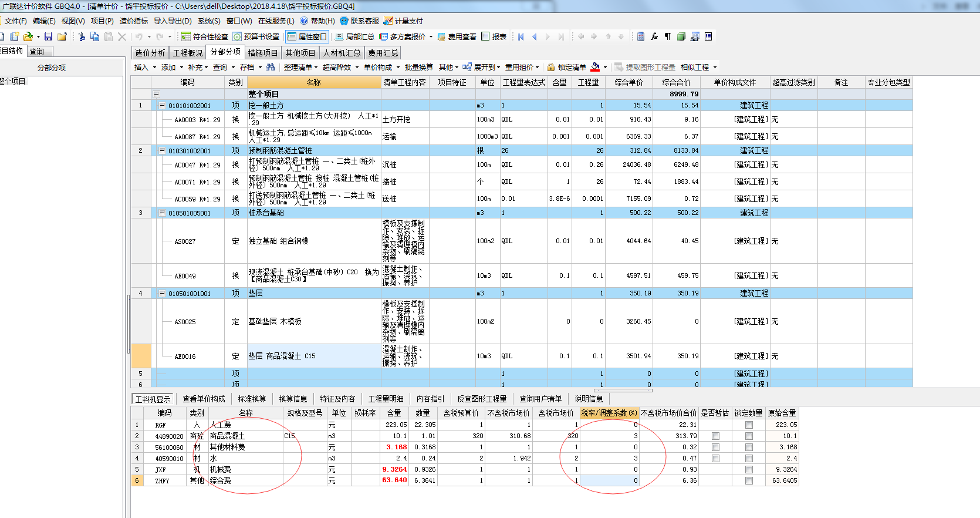Viewport: 980px width, 518px height.
Task: Click 整理清单 button
Action: (x=298, y=67)
